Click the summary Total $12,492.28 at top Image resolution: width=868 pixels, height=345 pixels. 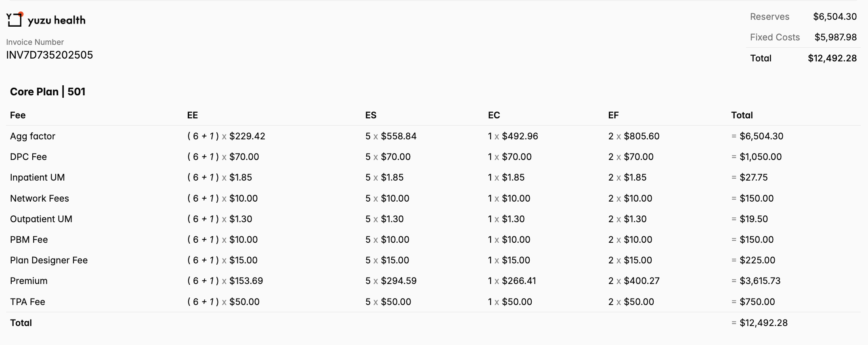pyautogui.click(x=832, y=58)
